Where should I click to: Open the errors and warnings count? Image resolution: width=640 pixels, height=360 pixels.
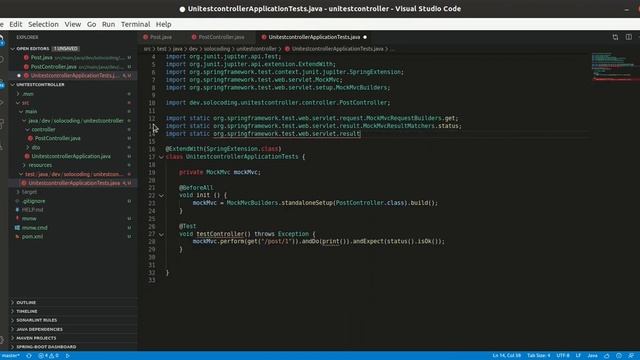coord(49,356)
